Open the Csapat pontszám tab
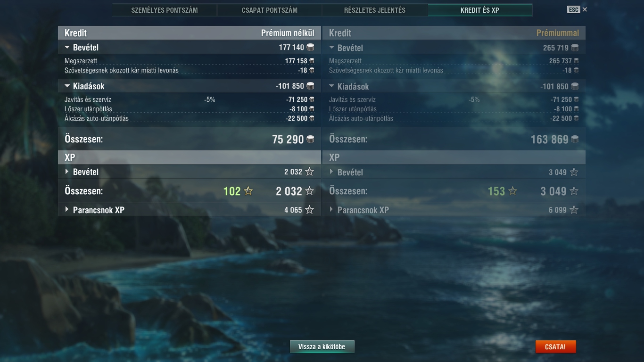 (270, 10)
